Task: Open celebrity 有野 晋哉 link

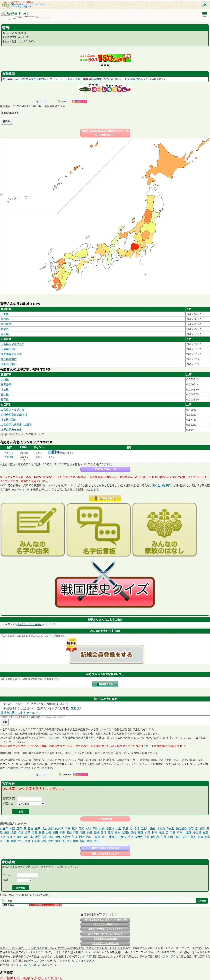Action: 9,457
